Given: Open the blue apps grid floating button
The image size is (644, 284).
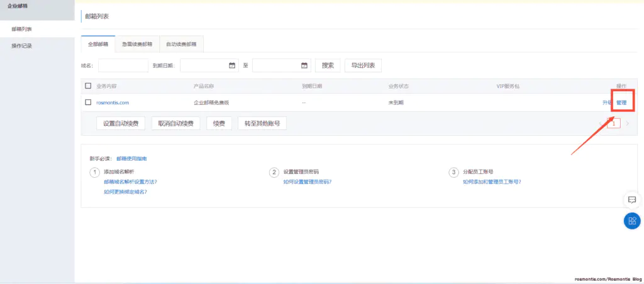Looking at the screenshot, I should click(x=632, y=221).
